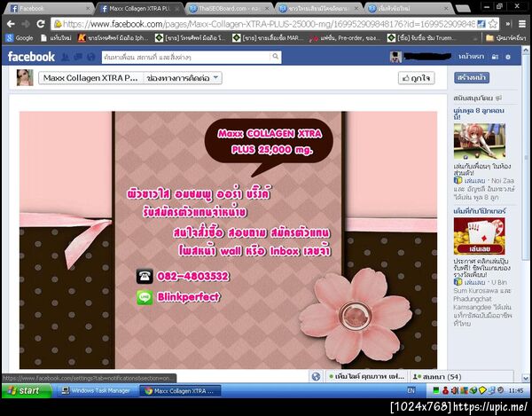Open the home link in Facebook bar
Image resolution: width=532 pixels, height=416 pixels.
(472, 57)
